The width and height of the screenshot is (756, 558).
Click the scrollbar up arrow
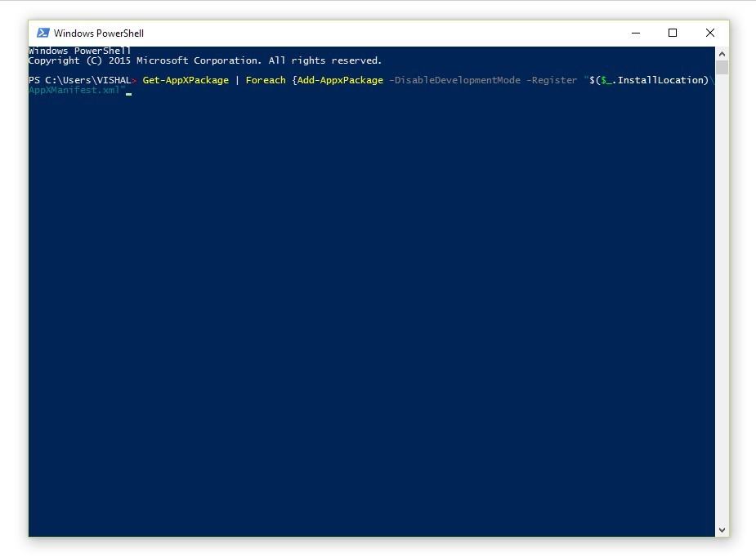722,54
